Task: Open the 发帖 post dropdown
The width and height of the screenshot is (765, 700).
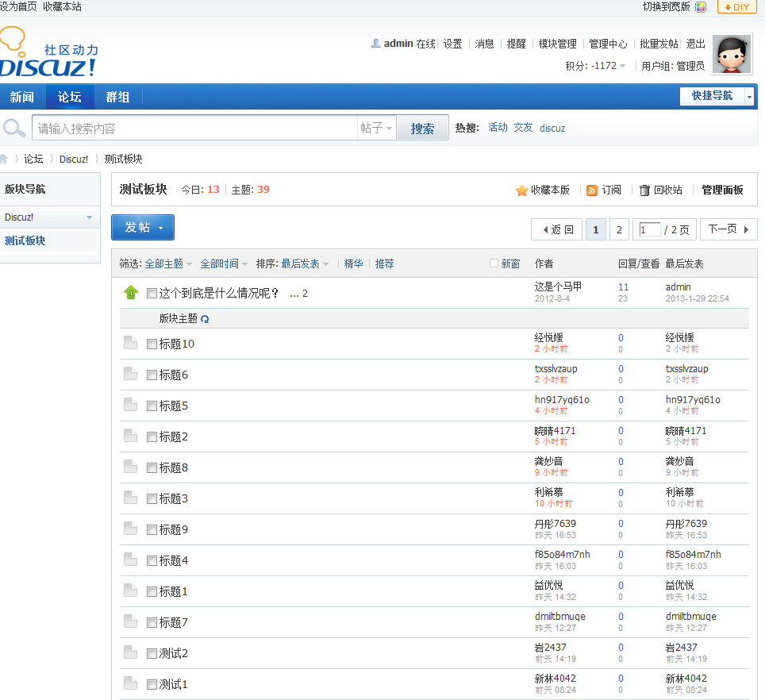Action: (143, 227)
